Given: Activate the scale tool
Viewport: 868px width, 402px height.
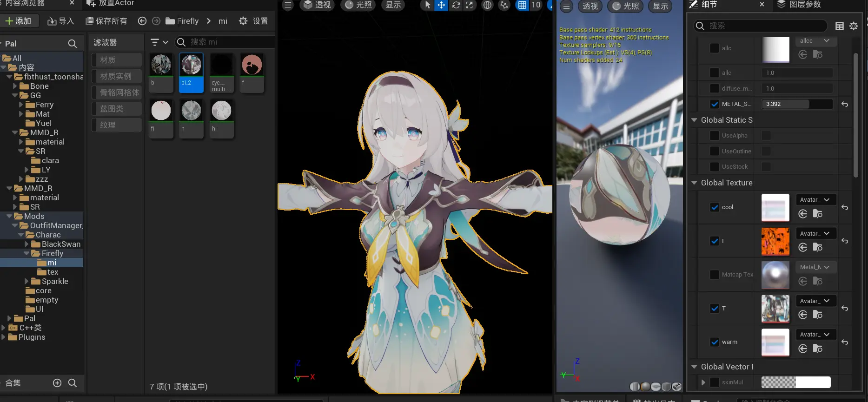Looking at the screenshot, I should [x=470, y=5].
